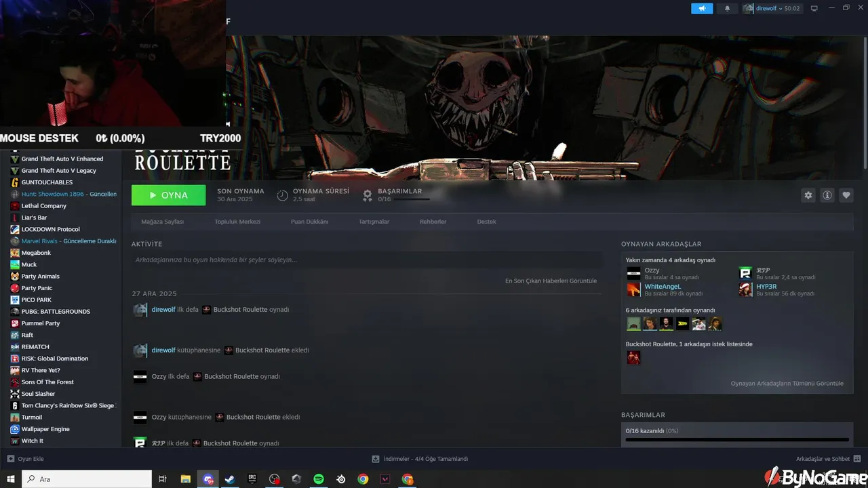868x488 pixels.
Task: Click the Megabonk game icon
Action: point(15,253)
